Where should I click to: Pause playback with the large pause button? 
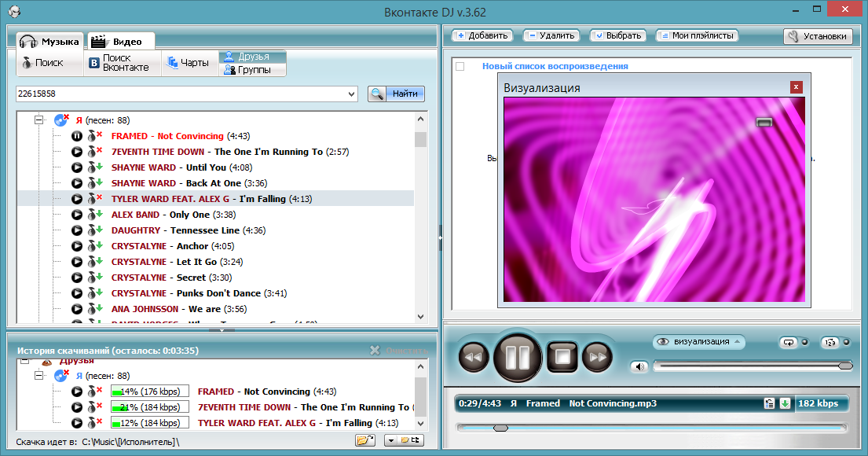coord(518,358)
